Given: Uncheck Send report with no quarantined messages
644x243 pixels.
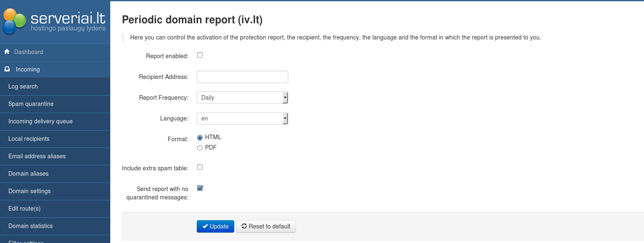Looking at the screenshot, I should [x=200, y=188].
